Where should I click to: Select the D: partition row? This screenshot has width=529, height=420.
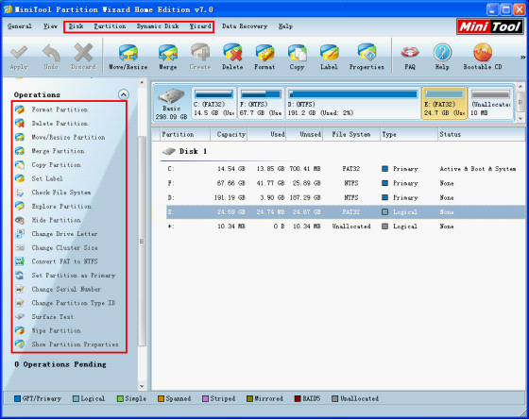click(338, 197)
